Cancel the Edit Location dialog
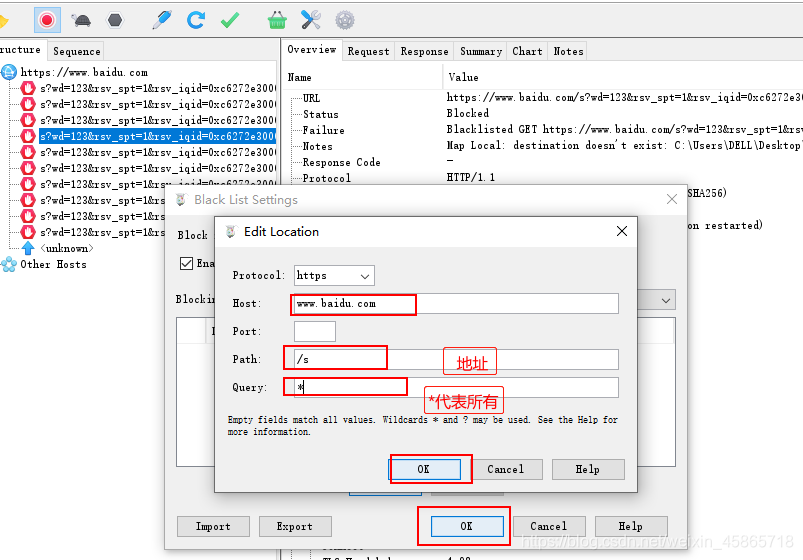This screenshot has width=803, height=560. [505, 469]
